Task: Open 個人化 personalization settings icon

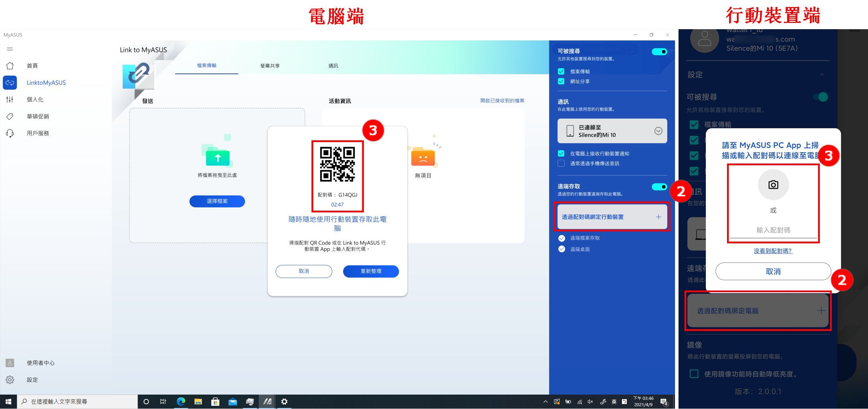Action: [10, 100]
